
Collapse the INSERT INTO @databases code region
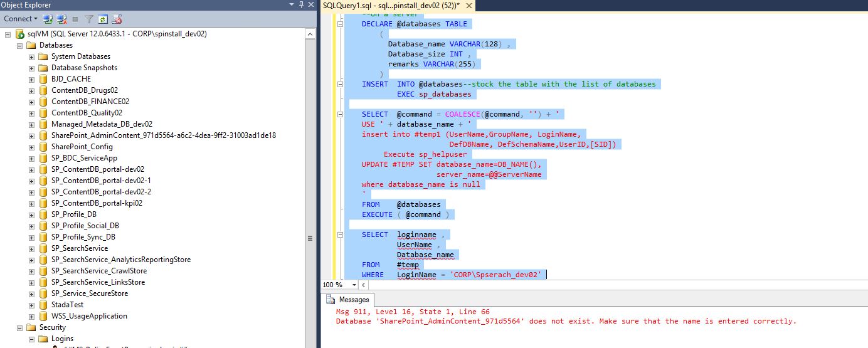341,84
